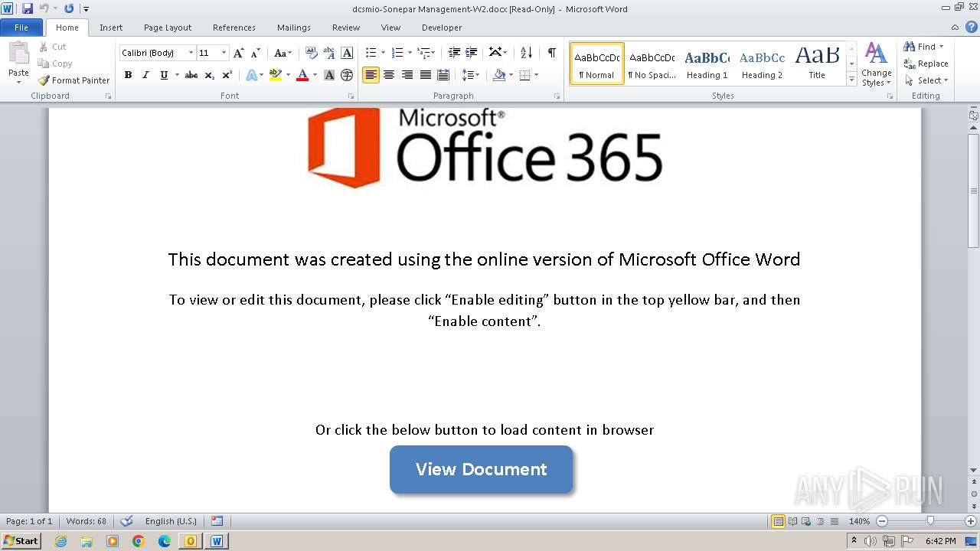Toggle Align Text Left
This screenshot has width=980, height=551.
(x=371, y=75)
